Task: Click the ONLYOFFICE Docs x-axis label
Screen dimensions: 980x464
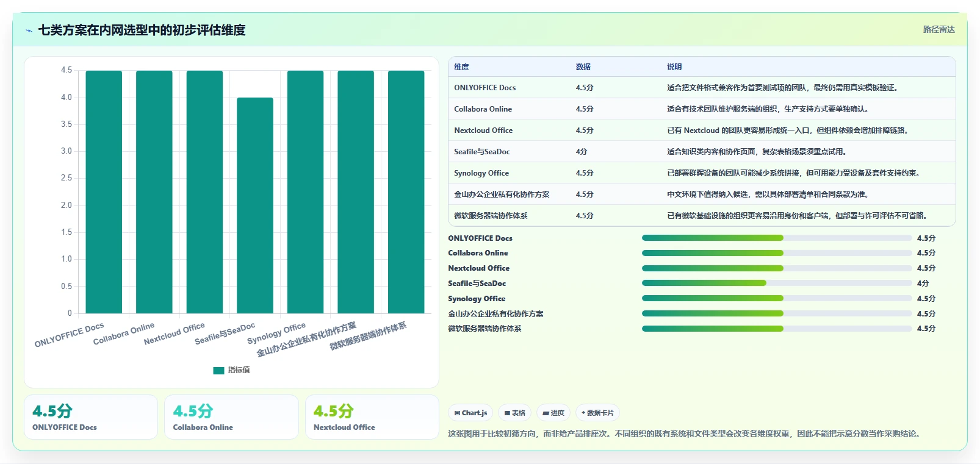Action: click(70, 335)
